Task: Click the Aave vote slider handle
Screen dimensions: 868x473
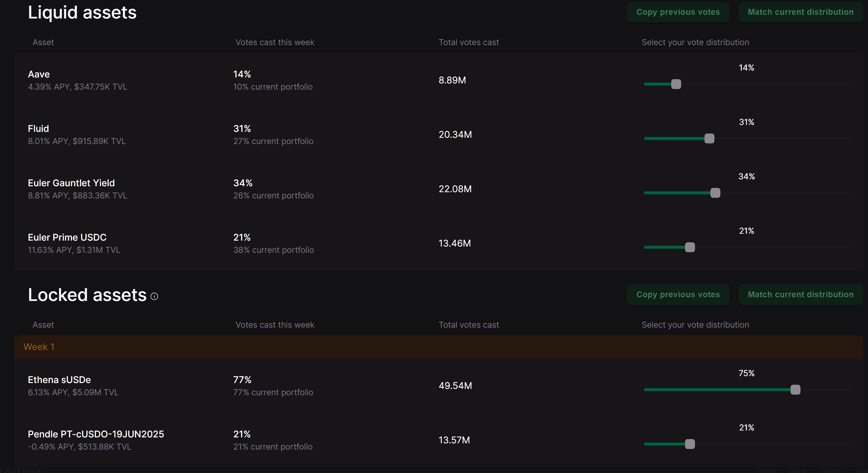Action: pos(675,84)
